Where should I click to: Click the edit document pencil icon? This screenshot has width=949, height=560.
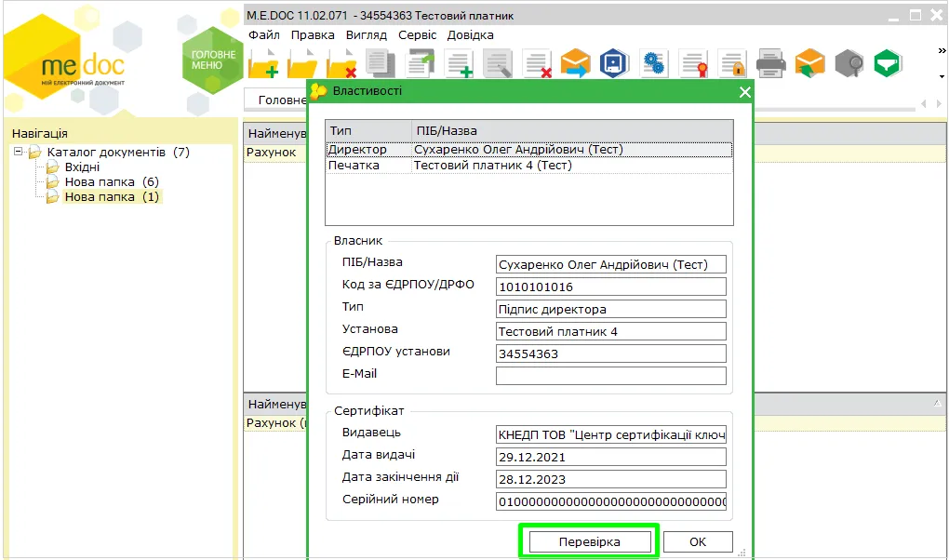click(498, 64)
